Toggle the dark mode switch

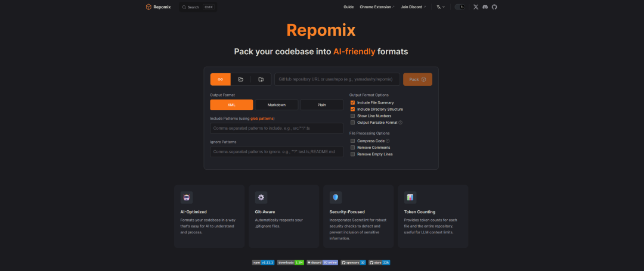point(460,7)
